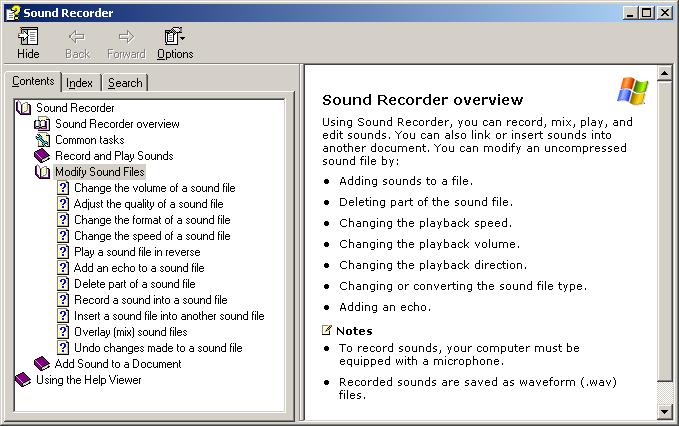The height and width of the screenshot is (426, 679).
Task: Close the Sound Recorder help window
Action: point(664,13)
